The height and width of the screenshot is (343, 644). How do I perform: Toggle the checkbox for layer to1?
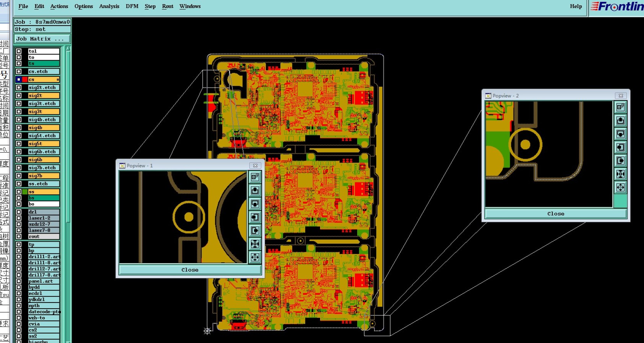click(19, 51)
